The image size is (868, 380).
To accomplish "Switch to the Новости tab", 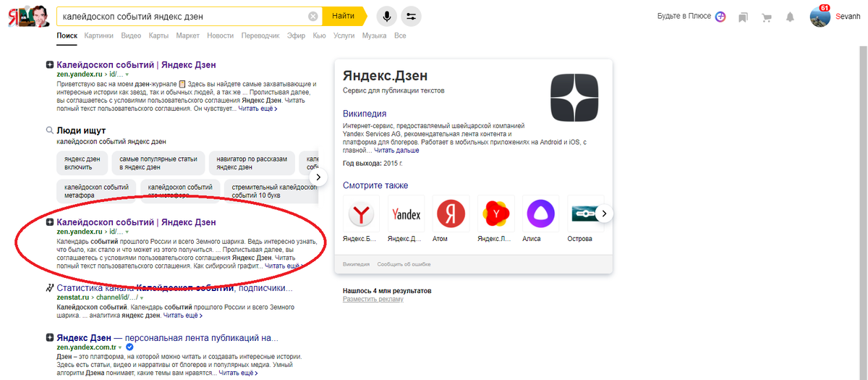I will (221, 35).
